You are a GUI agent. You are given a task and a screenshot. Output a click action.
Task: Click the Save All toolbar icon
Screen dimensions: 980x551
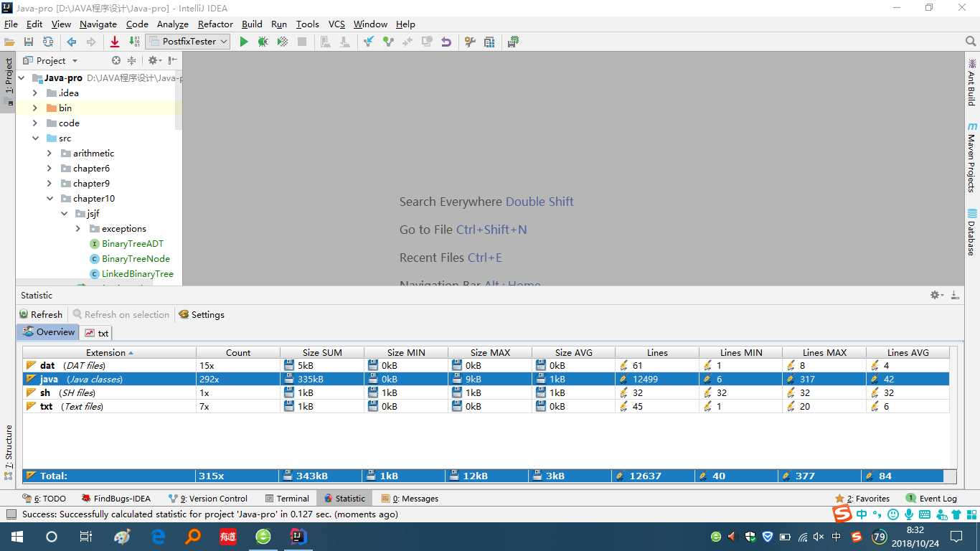[x=29, y=42]
